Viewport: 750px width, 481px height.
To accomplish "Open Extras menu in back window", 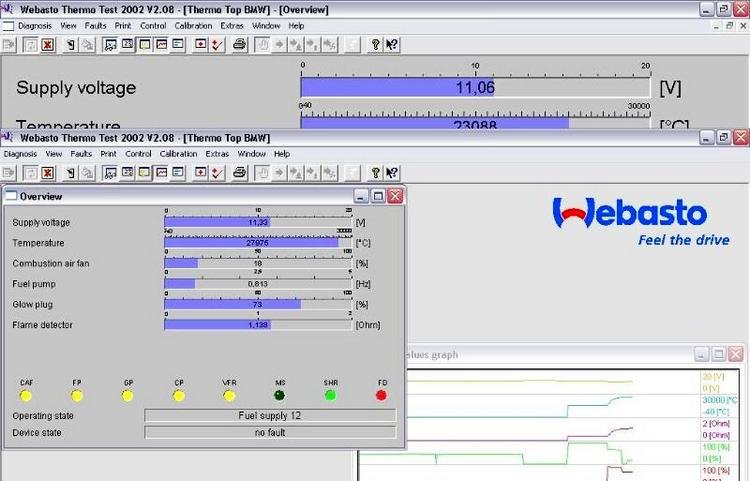I will (x=232, y=26).
